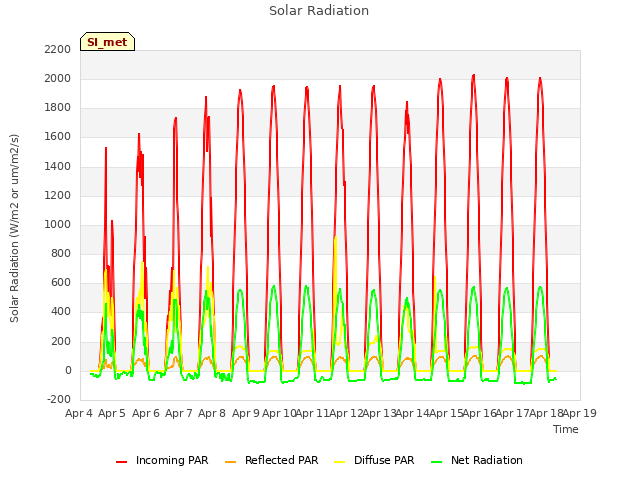This screenshot has height=480, width=640.
Task: Select the orange Reflected PAR legend swatch
Action: point(231,462)
